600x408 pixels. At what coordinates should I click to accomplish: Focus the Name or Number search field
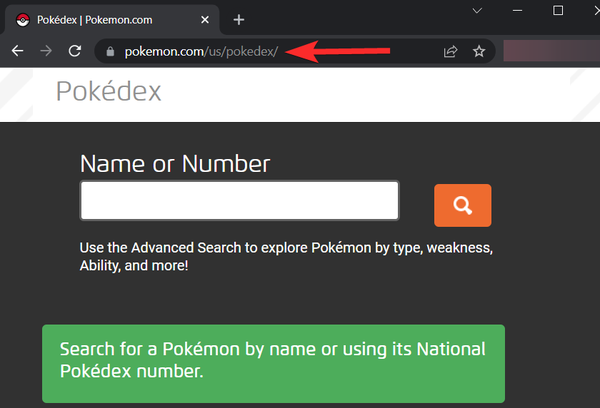click(239, 200)
